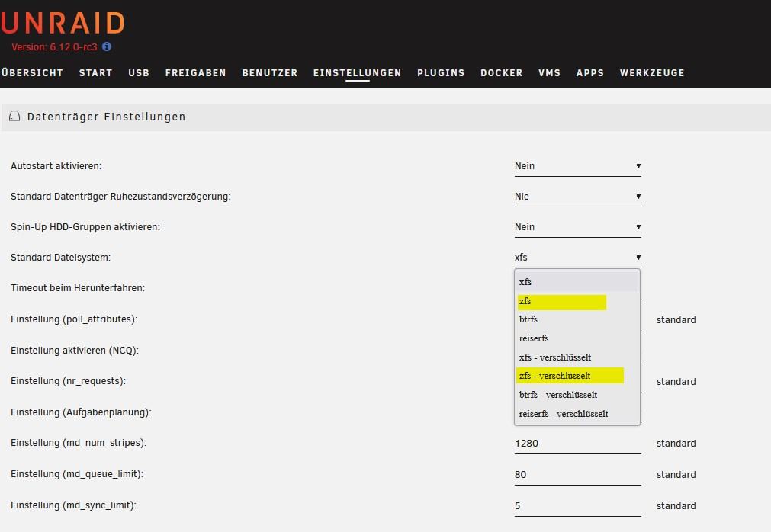The height and width of the screenshot is (532, 771).
Task: Open the VMS page
Action: (x=549, y=72)
